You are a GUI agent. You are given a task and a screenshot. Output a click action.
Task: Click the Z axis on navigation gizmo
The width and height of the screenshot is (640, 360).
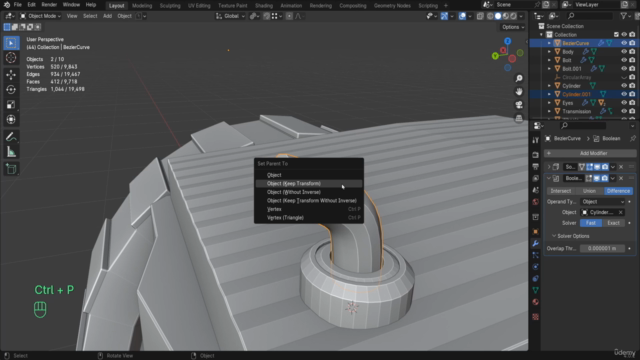[507, 41]
